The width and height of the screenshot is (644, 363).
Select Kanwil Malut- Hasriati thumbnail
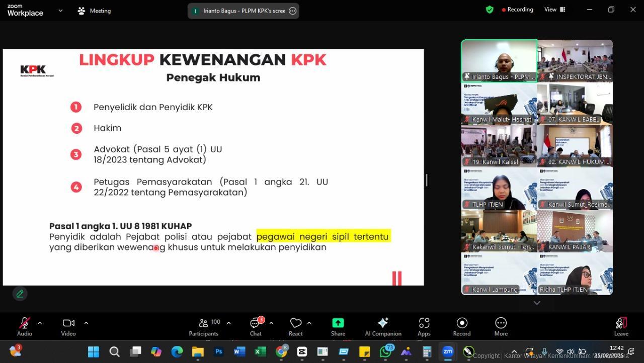coord(499,104)
